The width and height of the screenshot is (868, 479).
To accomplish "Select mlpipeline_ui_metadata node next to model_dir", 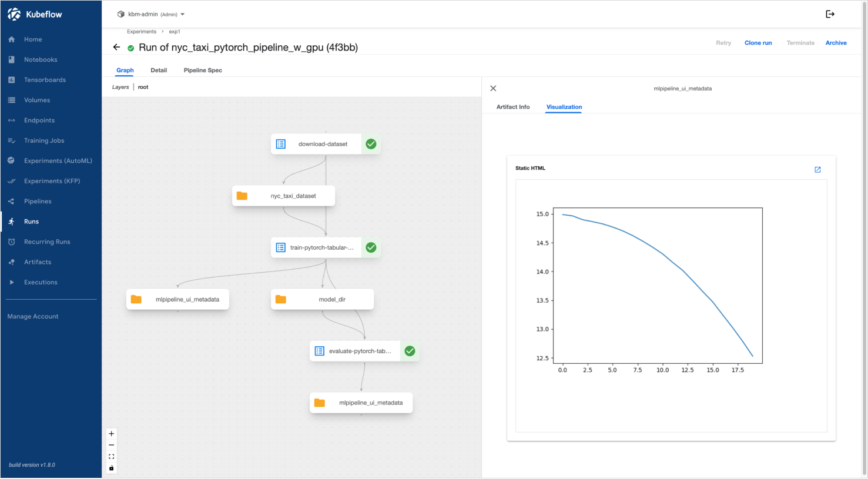I will coord(177,299).
